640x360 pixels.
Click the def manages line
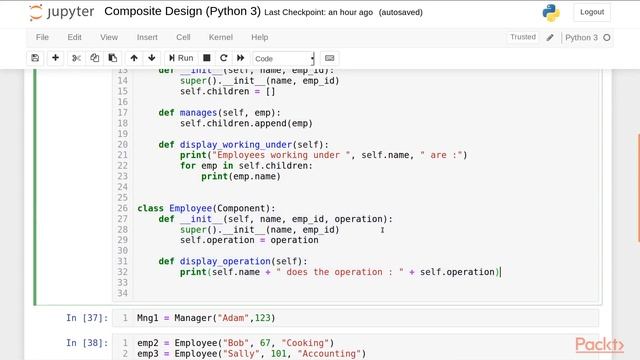pos(219,113)
